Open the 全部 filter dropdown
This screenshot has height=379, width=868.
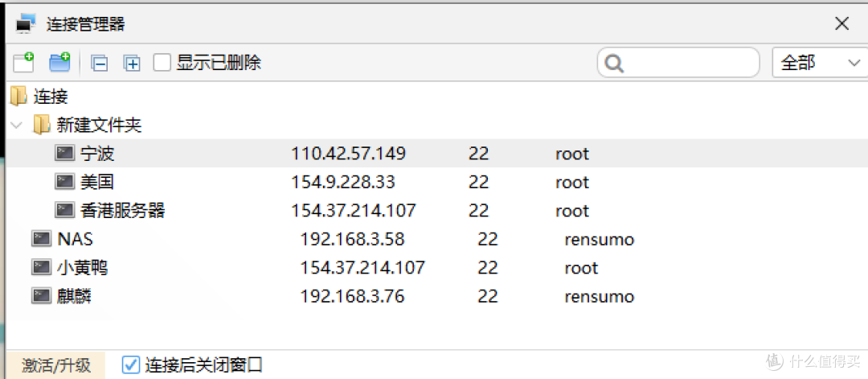click(x=820, y=63)
